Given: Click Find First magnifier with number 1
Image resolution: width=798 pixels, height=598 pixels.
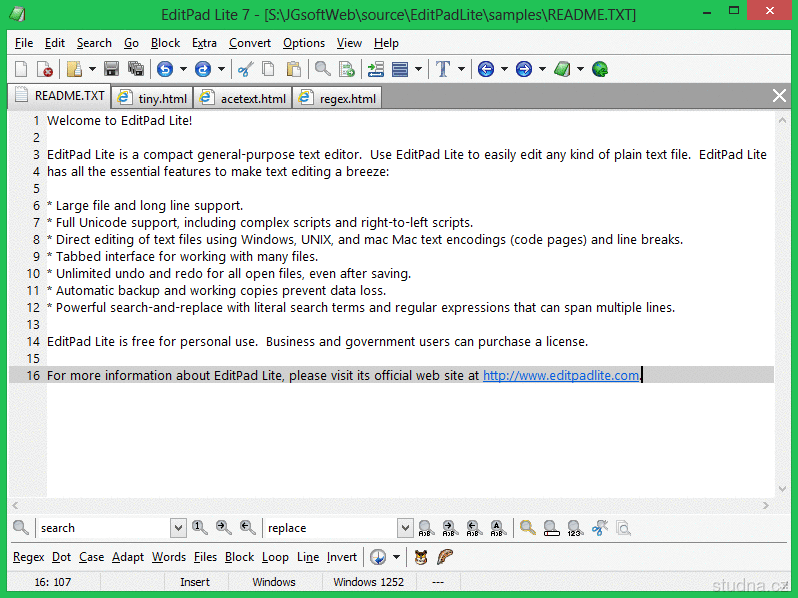Looking at the screenshot, I should (x=200, y=528).
